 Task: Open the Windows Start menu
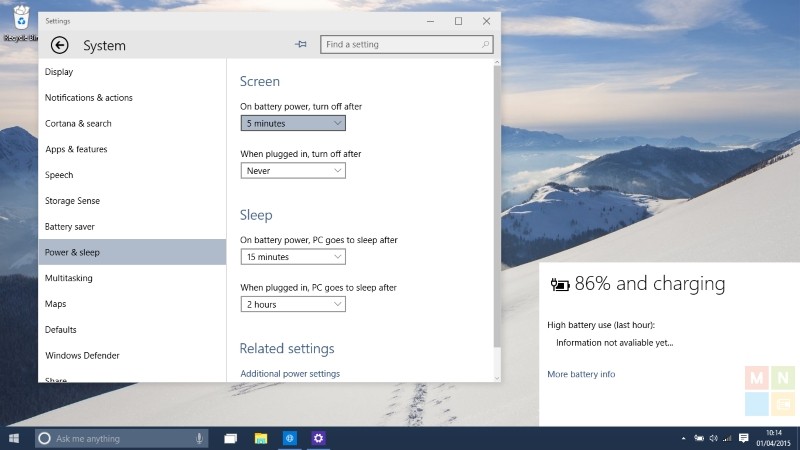(15, 438)
